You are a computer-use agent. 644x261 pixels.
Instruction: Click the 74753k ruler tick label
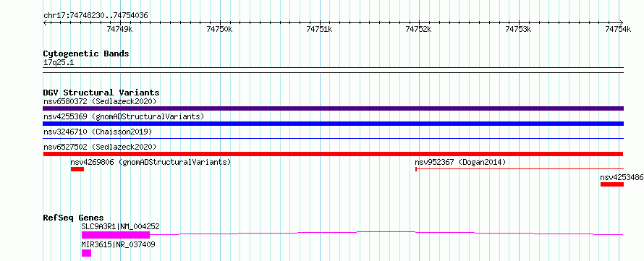pyautogui.click(x=518, y=29)
